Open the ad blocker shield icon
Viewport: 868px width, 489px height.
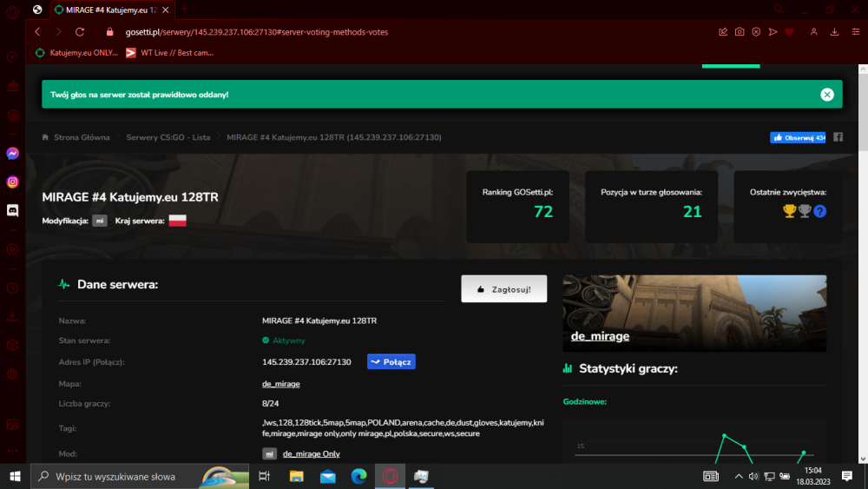pos(756,32)
